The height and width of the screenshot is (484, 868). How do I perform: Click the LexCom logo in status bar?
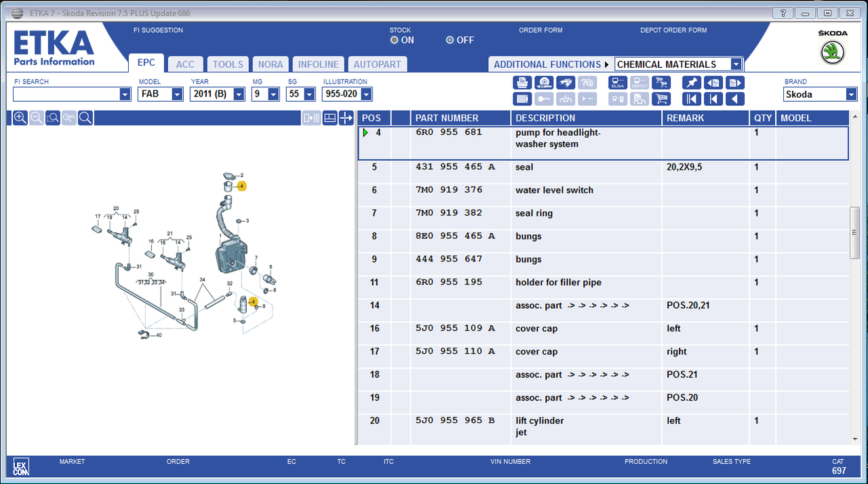pyautogui.click(x=21, y=466)
